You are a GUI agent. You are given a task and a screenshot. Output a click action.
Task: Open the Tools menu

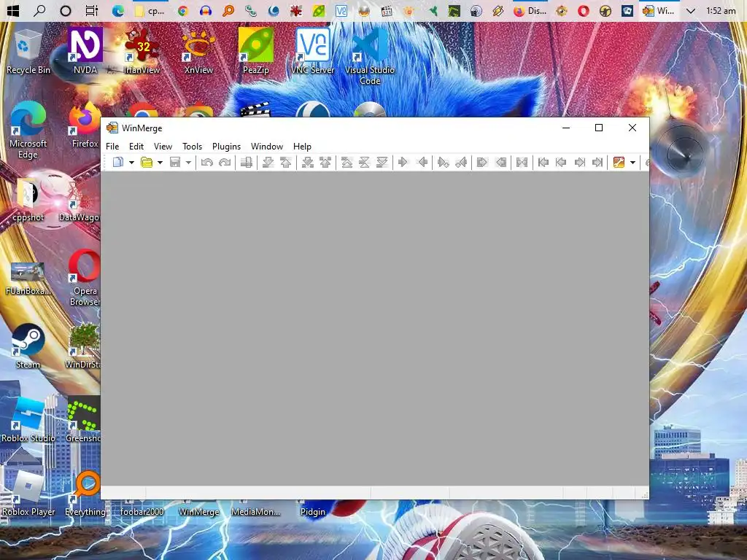193,146
